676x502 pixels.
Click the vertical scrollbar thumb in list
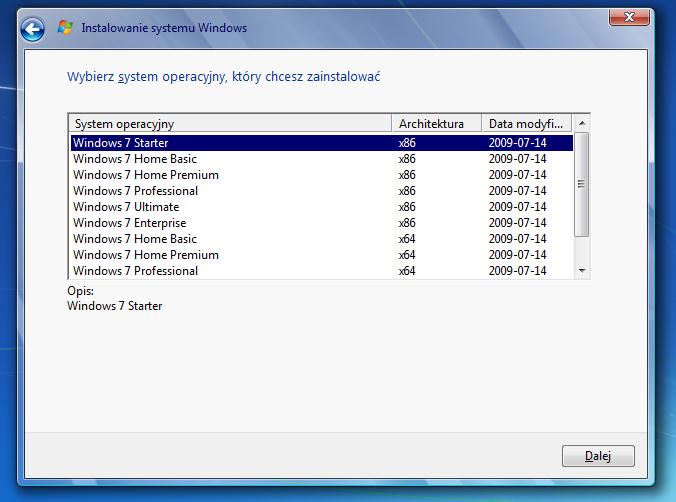click(x=582, y=185)
